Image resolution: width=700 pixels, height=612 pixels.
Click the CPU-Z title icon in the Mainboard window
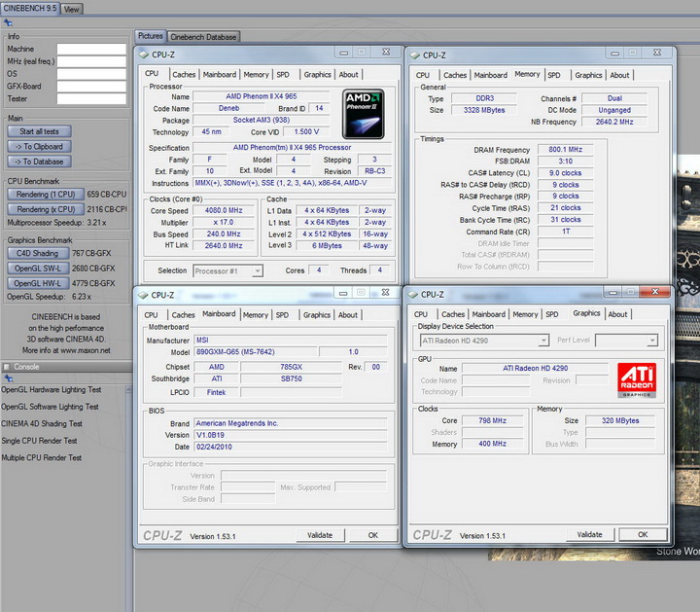click(x=143, y=295)
